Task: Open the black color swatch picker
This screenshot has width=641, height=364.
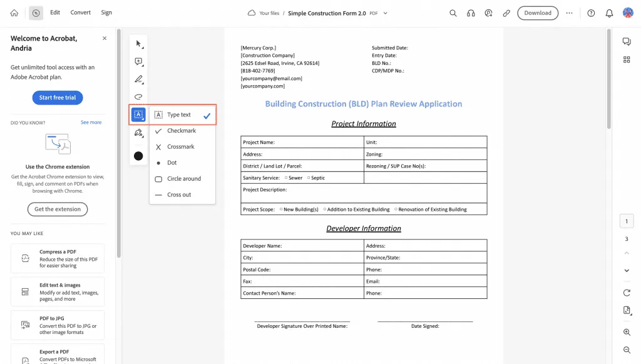Action: pyautogui.click(x=138, y=155)
